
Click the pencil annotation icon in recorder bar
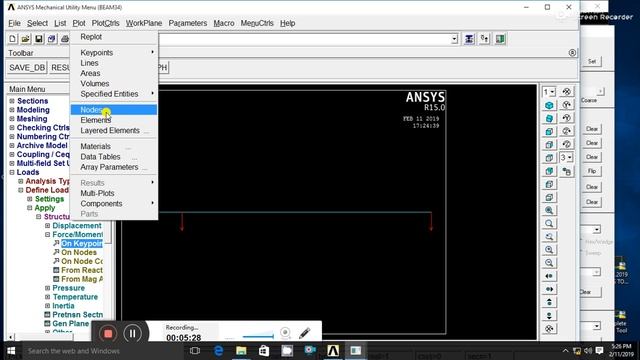click(x=304, y=333)
